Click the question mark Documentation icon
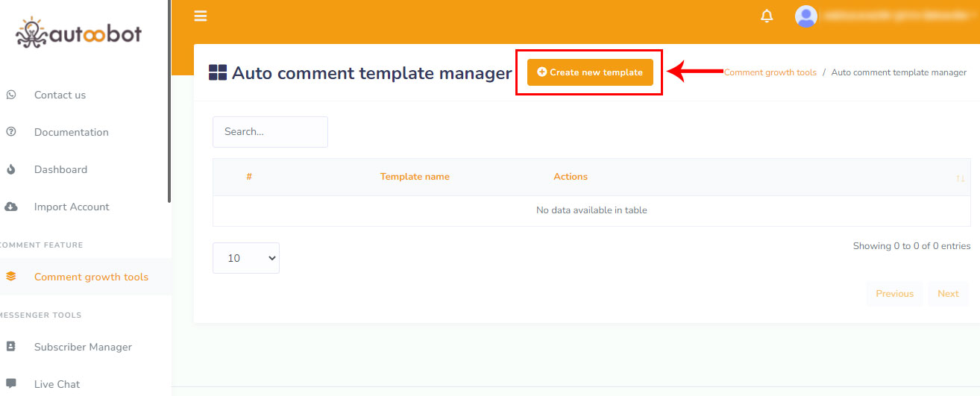This screenshot has height=396, width=980. (11, 132)
